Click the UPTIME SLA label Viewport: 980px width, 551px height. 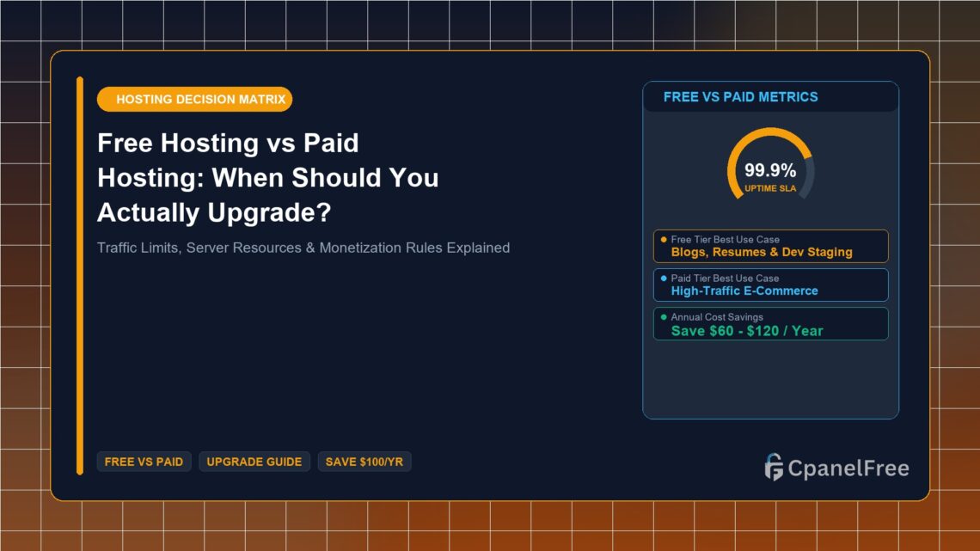[x=770, y=188]
